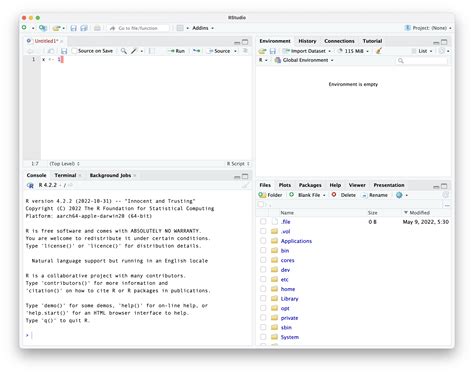This screenshot has width=474, height=374.
Task: Click the load workspace icon in Environment pane
Action: pyautogui.click(x=262, y=51)
